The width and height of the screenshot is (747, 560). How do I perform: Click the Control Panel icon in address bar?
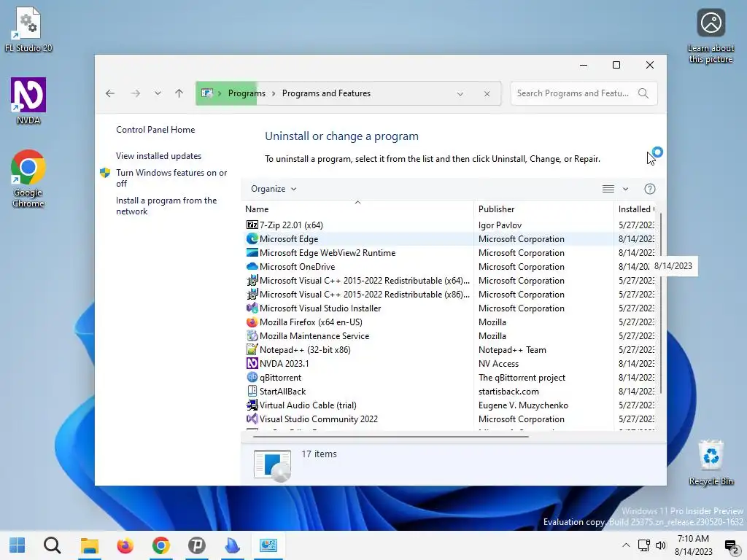(206, 93)
